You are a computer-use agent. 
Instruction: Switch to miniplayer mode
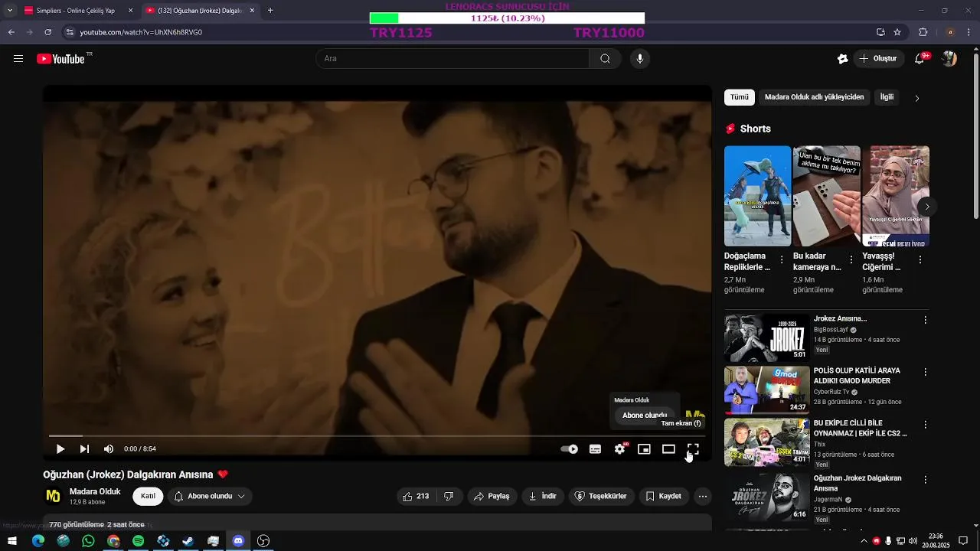point(644,449)
